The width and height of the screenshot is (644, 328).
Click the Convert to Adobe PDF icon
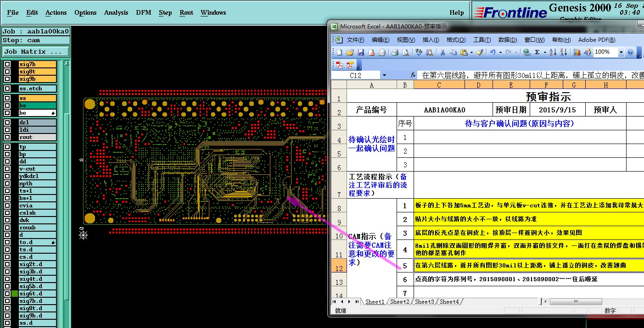click(340, 65)
